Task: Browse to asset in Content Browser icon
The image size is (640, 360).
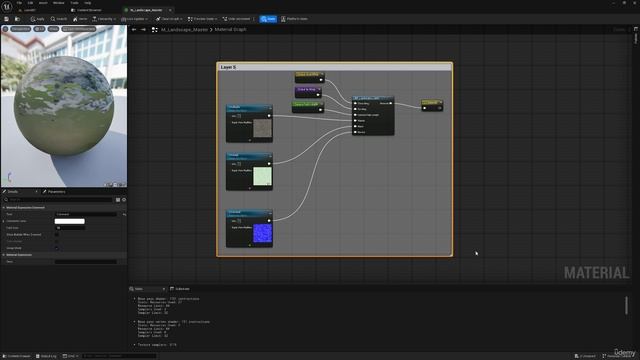Action: (17, 19)
